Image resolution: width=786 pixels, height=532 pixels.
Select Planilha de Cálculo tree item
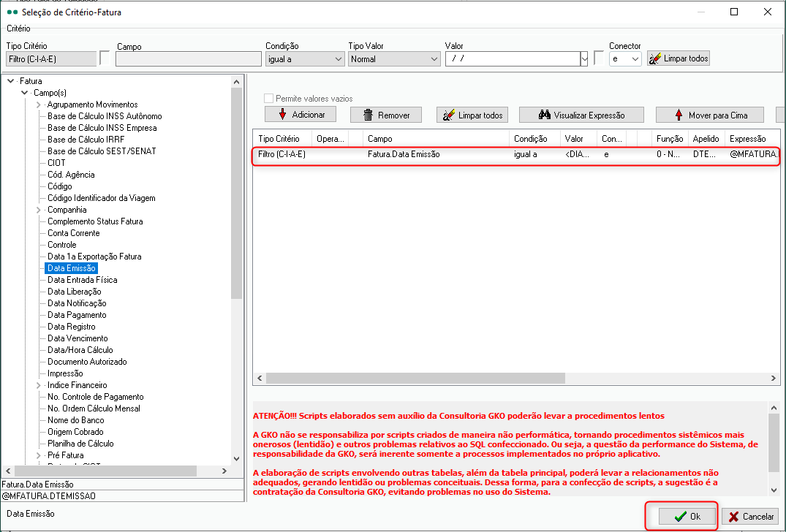tap(80, 444)
